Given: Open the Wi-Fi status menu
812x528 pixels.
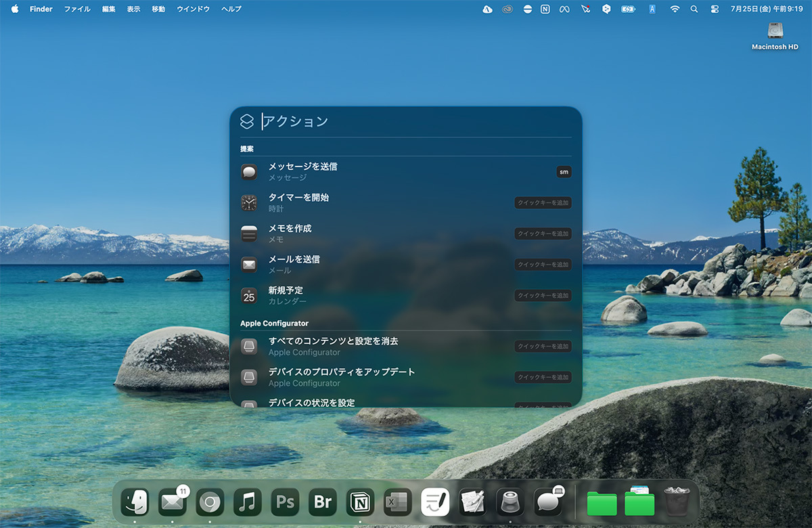Looking at the screenshot, I should pos(675,9).
